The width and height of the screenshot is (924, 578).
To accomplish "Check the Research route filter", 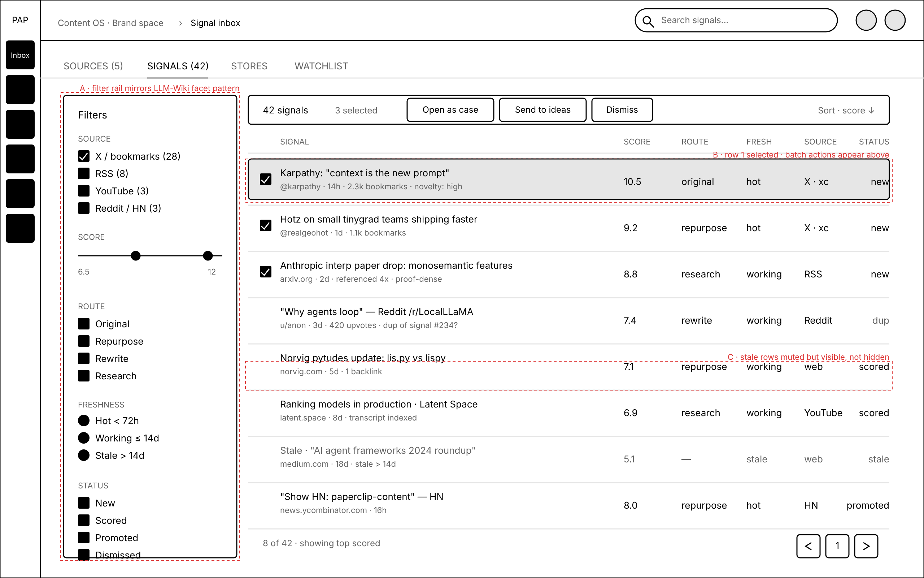I will (x=84, y=376).
